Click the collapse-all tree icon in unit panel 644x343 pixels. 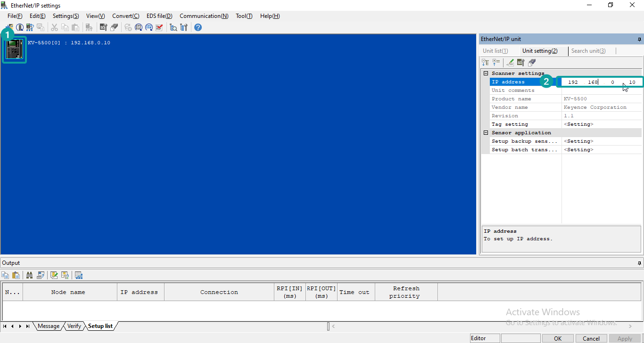point(496,62)
